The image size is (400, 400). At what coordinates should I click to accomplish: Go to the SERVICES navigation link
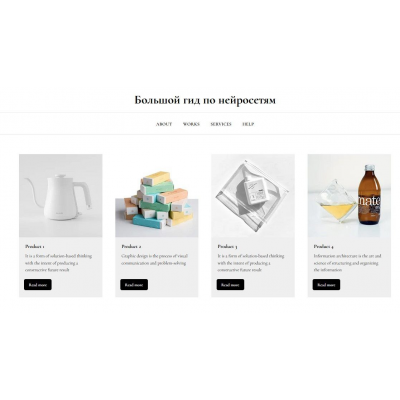[221, 124]
